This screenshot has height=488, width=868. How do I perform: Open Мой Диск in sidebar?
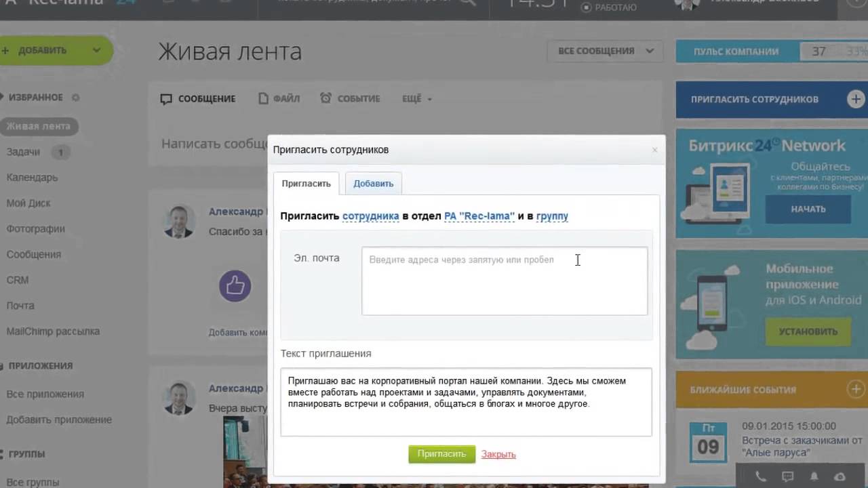point(28,203)
